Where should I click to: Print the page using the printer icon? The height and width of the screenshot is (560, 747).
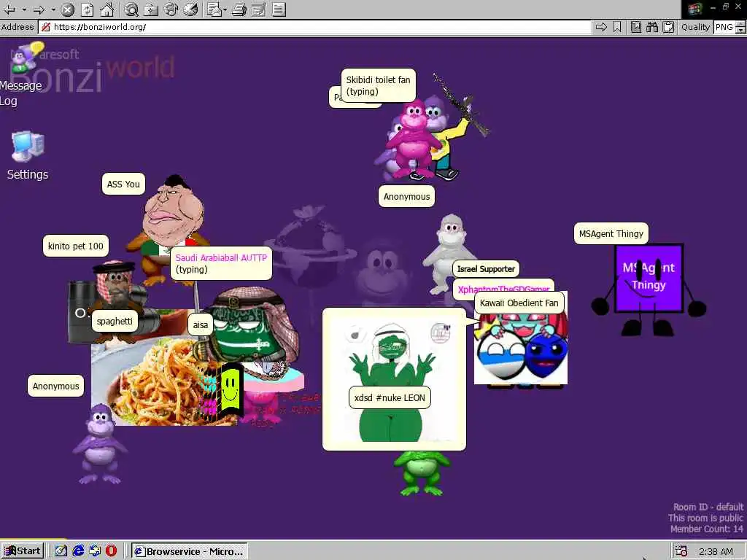point(239,9)
